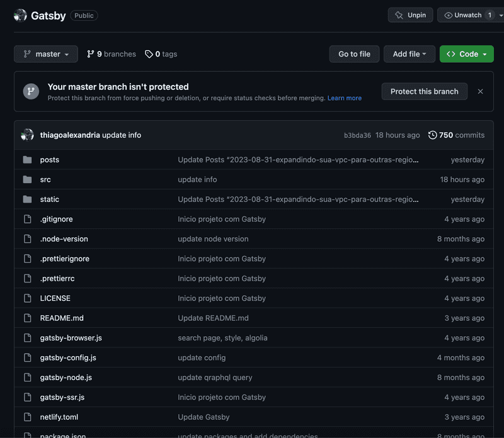
Task: Open the gatsby-browser.js file
Action: (71, 338)
